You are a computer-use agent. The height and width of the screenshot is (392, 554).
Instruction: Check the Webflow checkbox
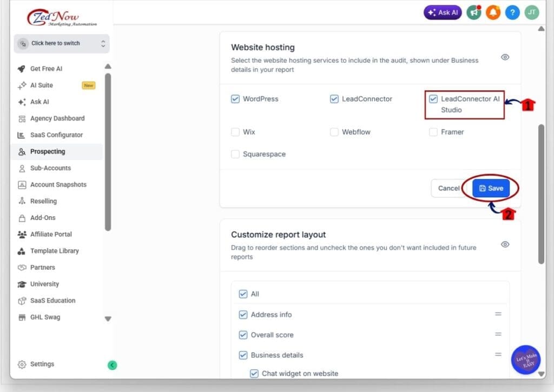334,132
